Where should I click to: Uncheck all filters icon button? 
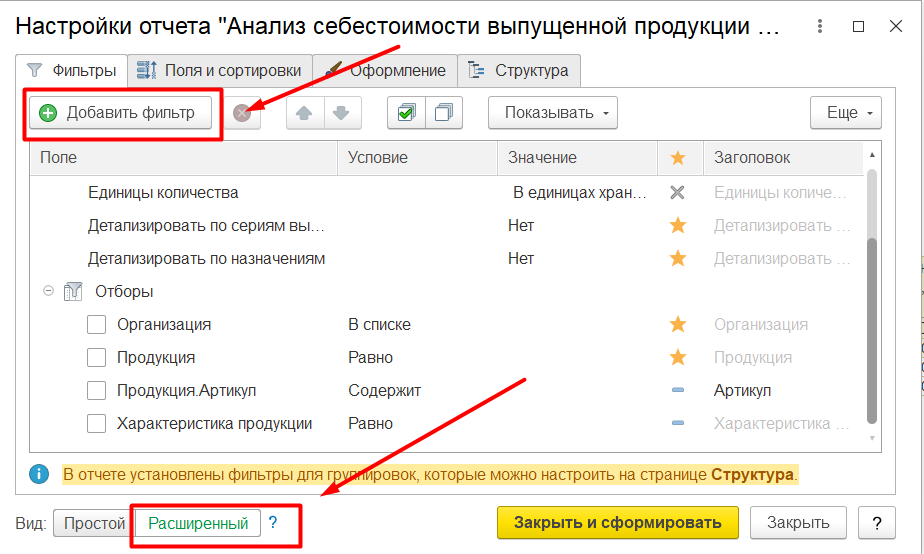tap(444, 113)
